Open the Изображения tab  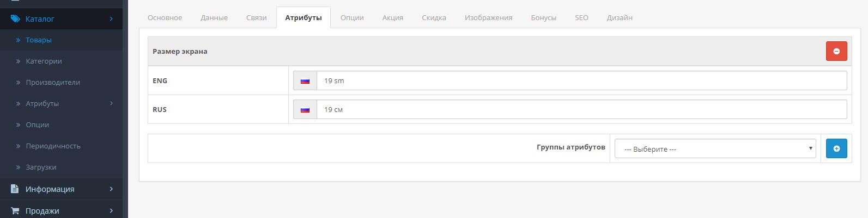(488, 18)
